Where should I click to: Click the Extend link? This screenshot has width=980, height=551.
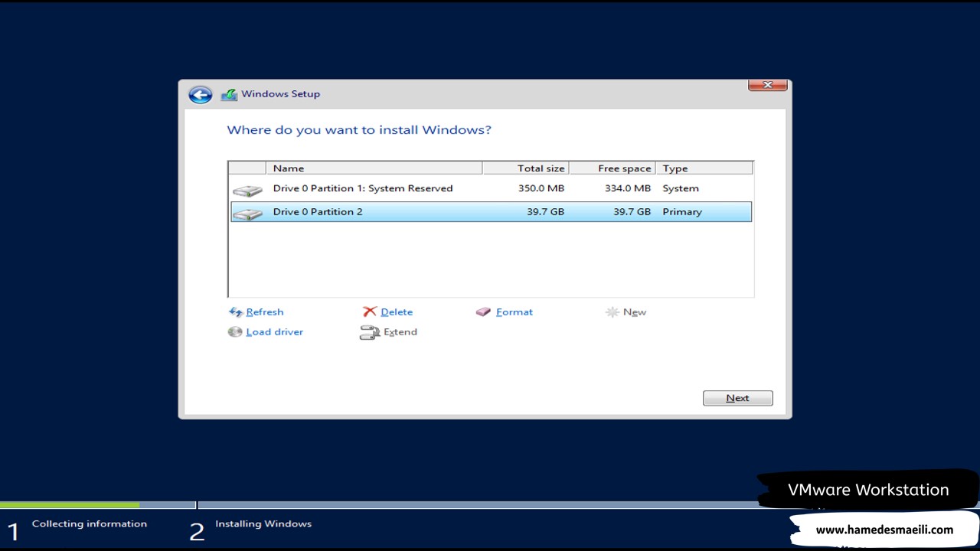coord(400,332)
